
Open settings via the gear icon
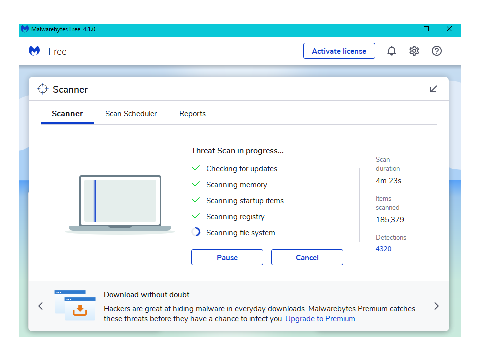click(414, 51)
